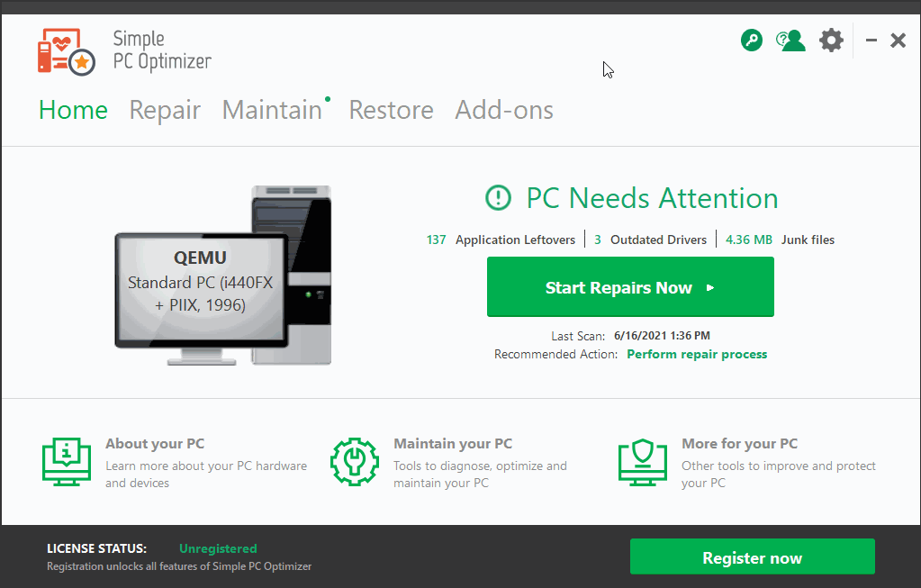Screen dimensions: 921x588
Task: Close the Simple PC Optimizer window
Action: [898, 41]
